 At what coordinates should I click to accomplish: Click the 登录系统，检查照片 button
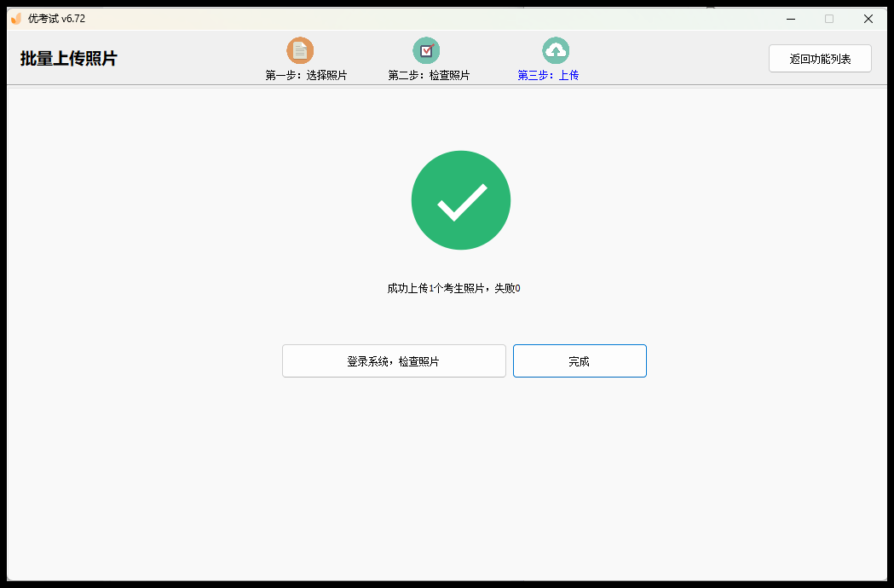click(394, 361)
